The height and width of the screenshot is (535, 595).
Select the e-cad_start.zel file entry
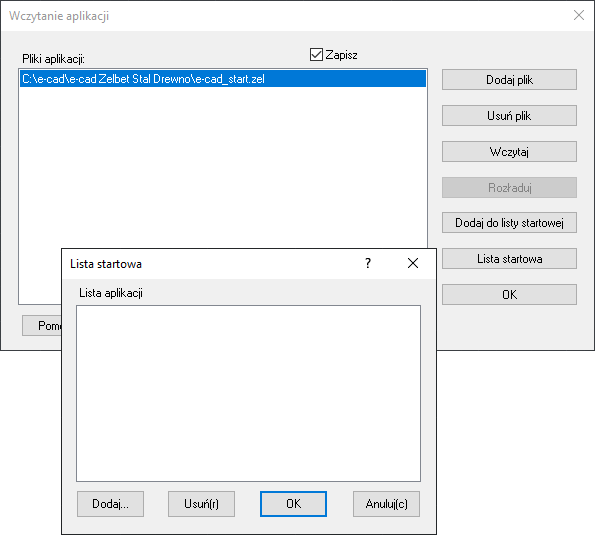(x=223, y=79)
